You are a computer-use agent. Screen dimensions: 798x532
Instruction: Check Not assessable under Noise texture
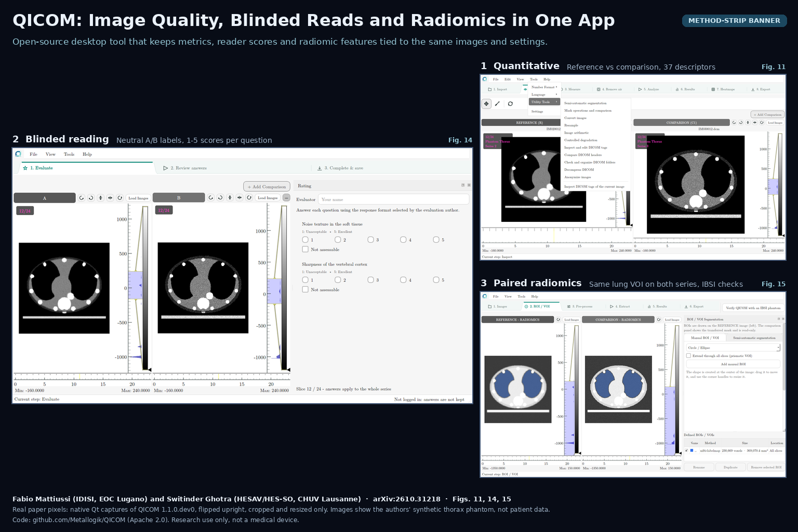305,249
